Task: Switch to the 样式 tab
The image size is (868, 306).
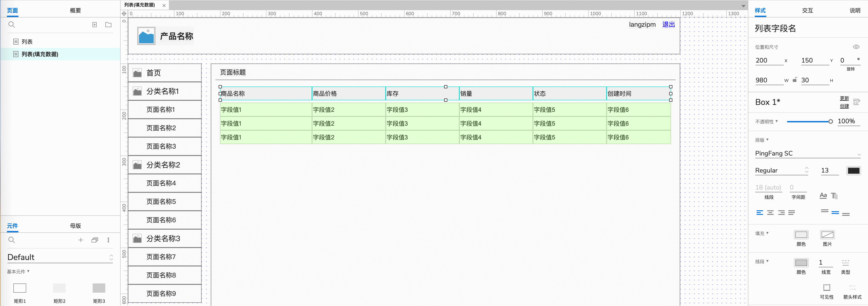Action: pyautogui.click(x=760, y=10)
